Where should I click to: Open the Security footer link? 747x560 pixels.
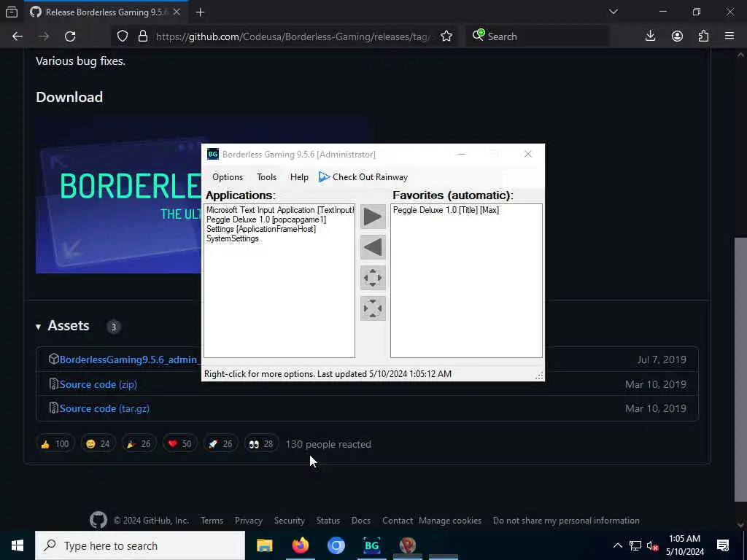289,521
